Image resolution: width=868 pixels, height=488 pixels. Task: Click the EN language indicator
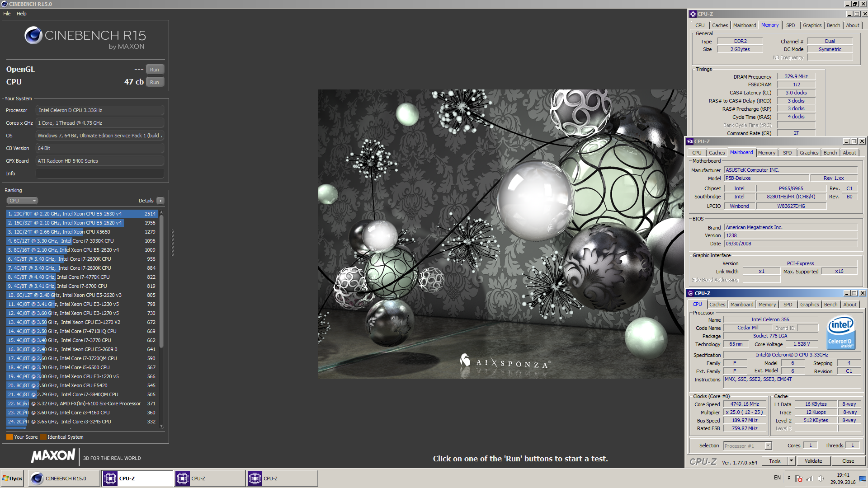tap(777, 478)
